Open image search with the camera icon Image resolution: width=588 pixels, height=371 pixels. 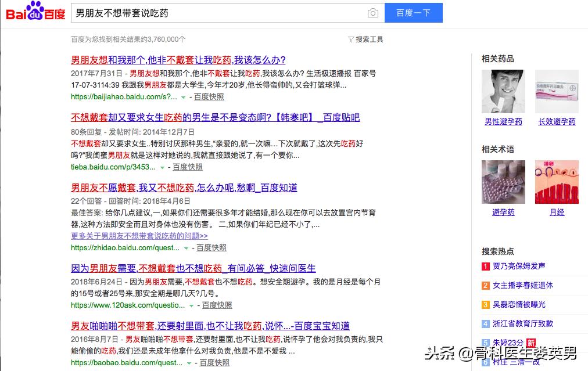click(x=372, y=12)
